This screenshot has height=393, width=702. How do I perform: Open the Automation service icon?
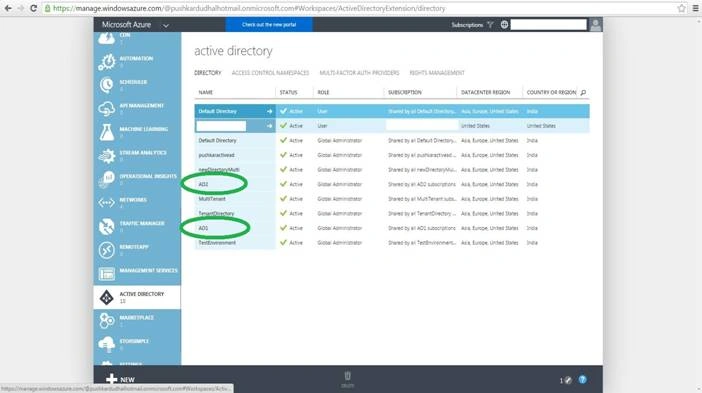(x=107, y=61)
